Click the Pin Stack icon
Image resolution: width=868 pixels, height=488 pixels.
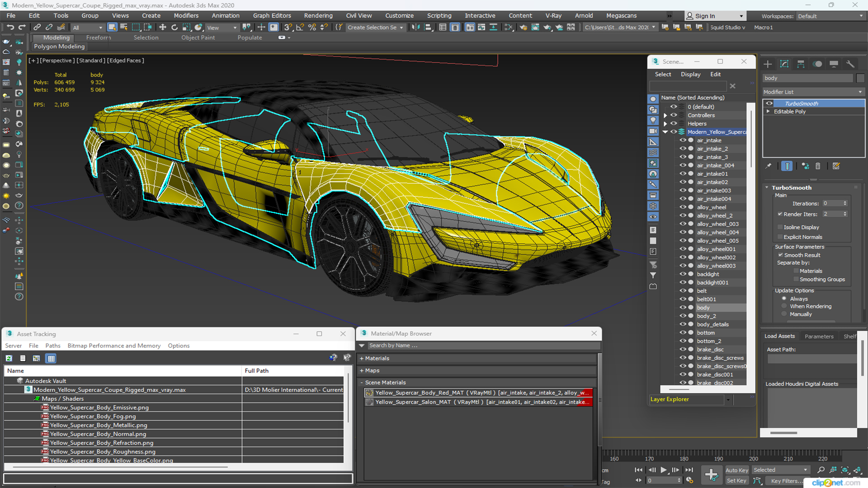coord(769,166)
